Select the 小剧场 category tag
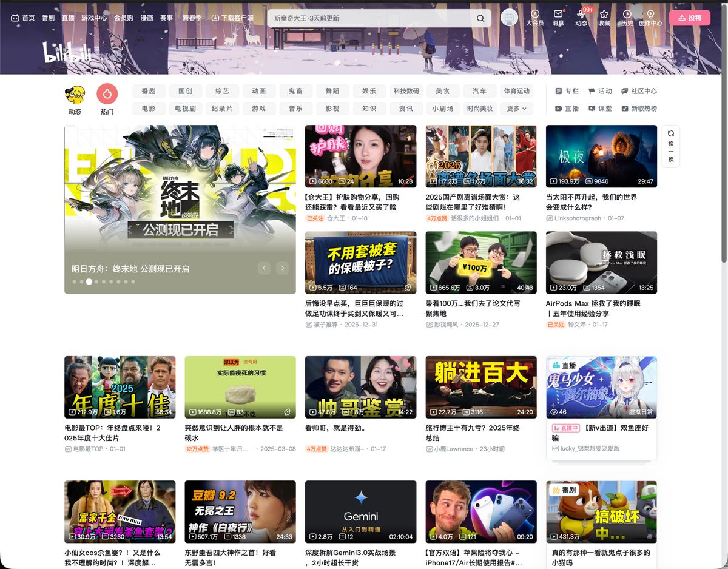The image size is (728, 569). [x=443, y=109]
